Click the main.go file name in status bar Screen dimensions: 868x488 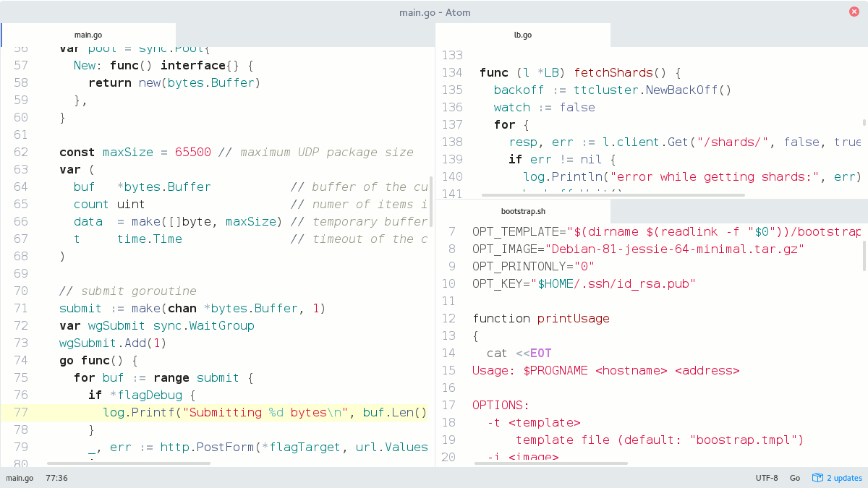pos(20,478)
